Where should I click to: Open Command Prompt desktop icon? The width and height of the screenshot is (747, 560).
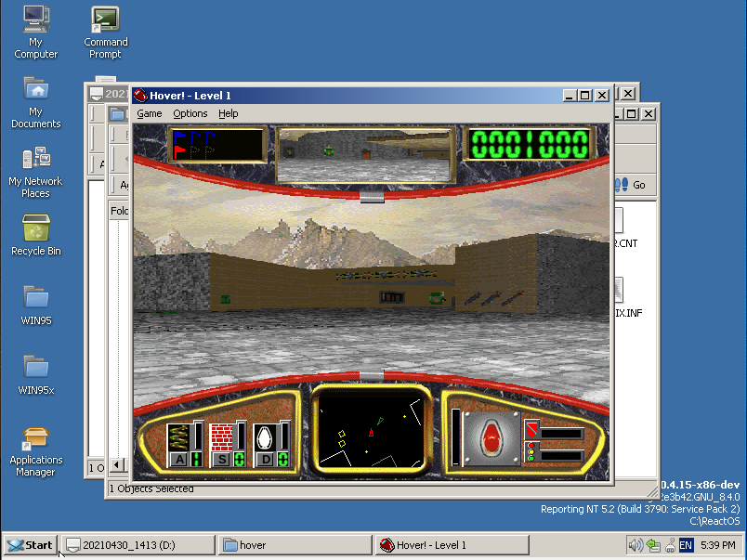tap(105, 33)
